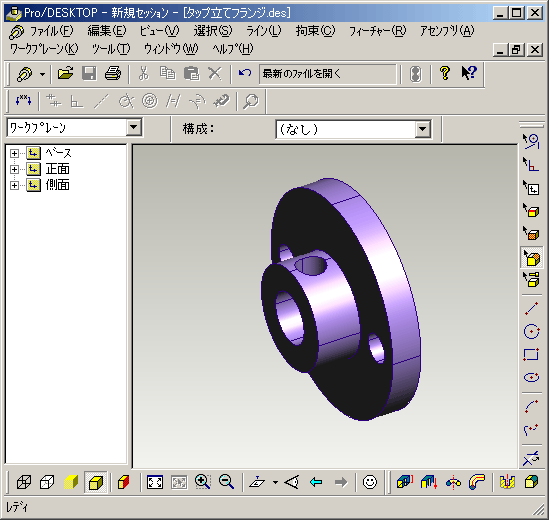Expand the ベース tree node
The width and height of the screenshot is (549, 520).
click(14, 153)
